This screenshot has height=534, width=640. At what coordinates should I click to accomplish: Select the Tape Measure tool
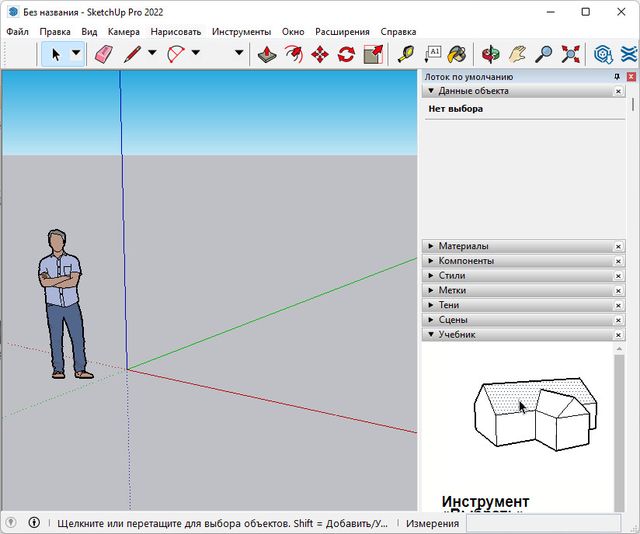pyautogui.click(x=406, y=54)
